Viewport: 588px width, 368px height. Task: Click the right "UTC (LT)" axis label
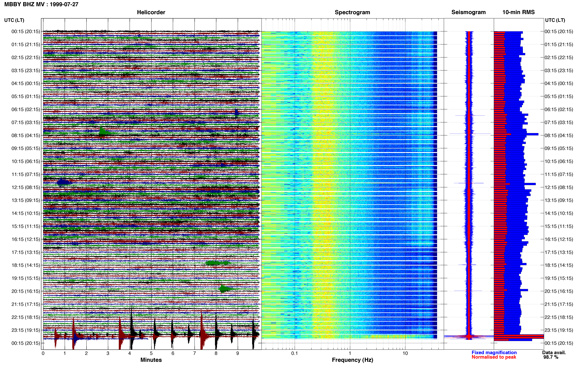(x=555, y=20)
